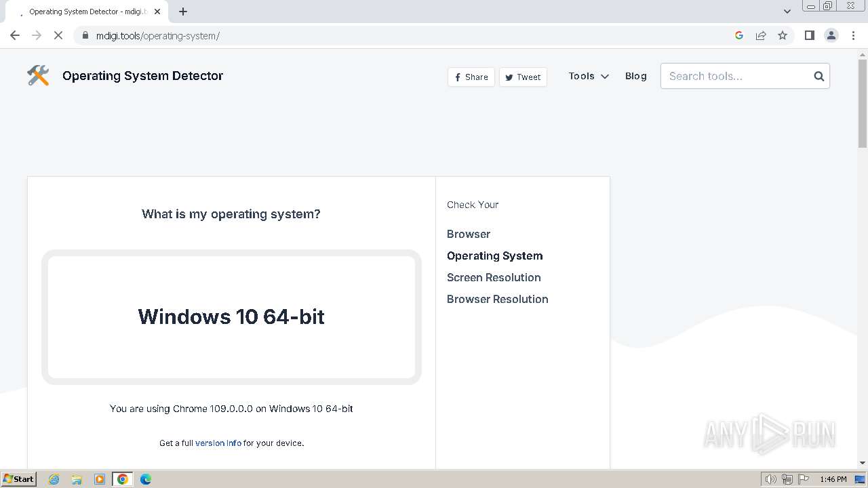
Task: Open the browser side panel icon
Action: (x=809, y=35)
